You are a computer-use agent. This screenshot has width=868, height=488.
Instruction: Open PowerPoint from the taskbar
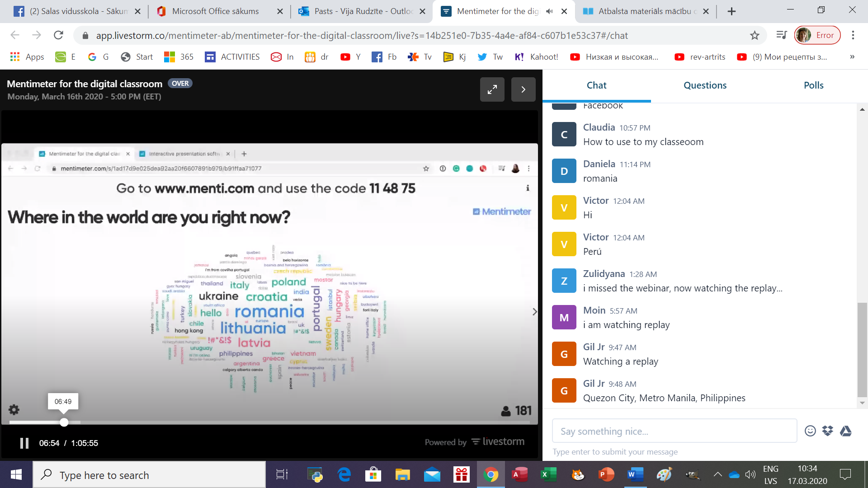pyautogui.click(x=606, y=474)
